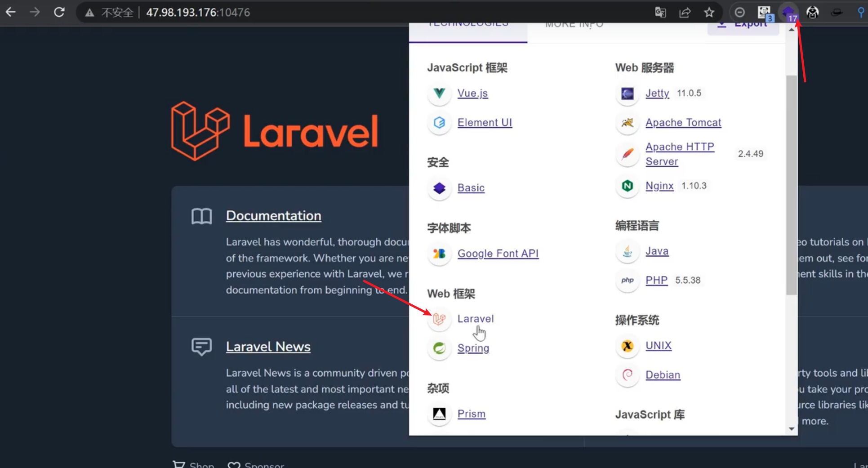Click the browser reload button
Viewport: 868px width, 468px height.
(59, 12)
